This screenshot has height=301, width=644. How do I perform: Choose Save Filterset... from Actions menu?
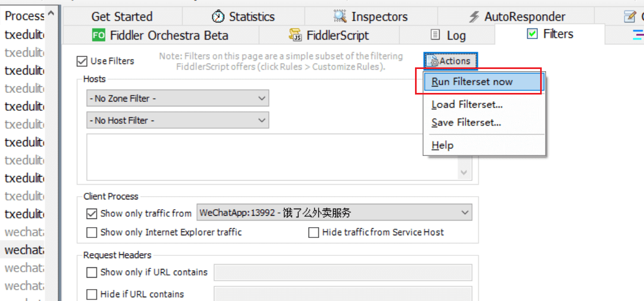(x=466, y=122)
